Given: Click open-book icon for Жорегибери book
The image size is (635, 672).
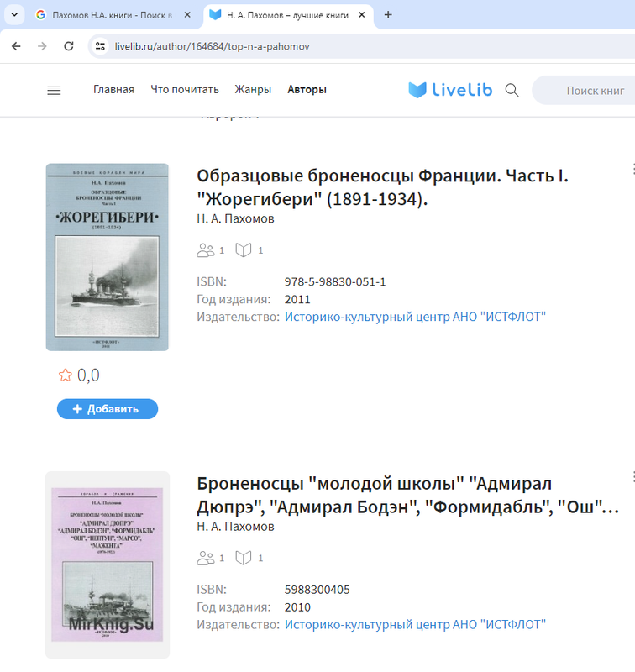Looking at the screenshot, I should pos(244,250).
